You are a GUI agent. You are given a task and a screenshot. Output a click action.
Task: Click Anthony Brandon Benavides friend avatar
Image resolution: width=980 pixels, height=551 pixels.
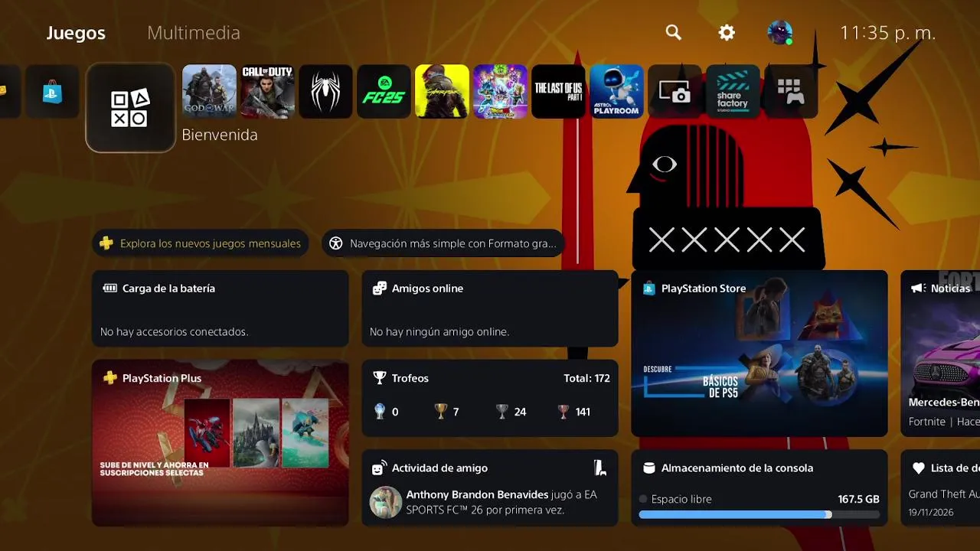pyautogui.click(x=386, y=502)
